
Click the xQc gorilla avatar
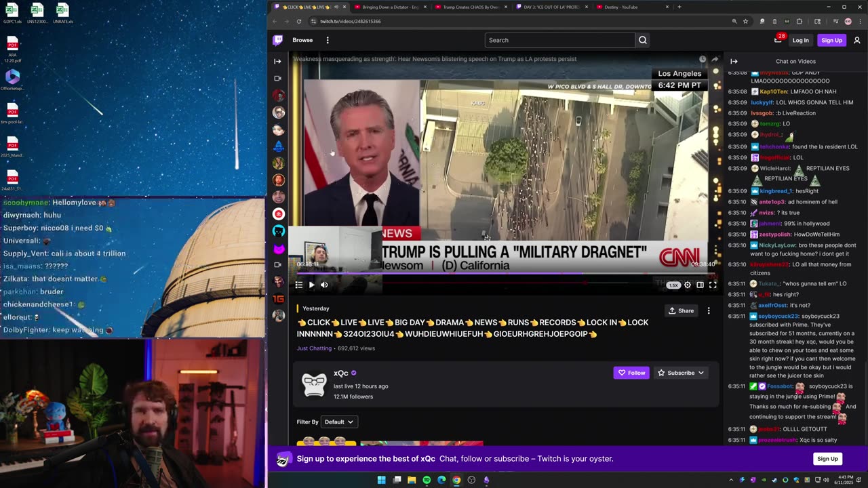point(314,385)
